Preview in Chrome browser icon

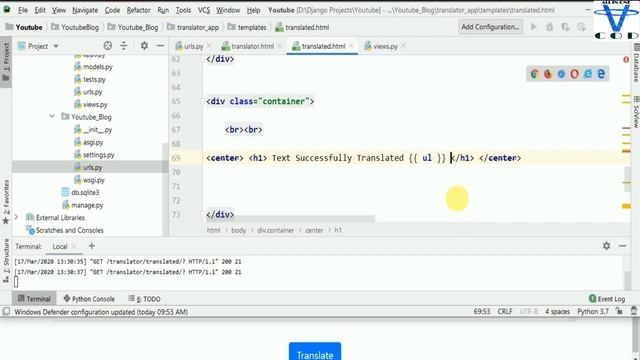(534, 74)
